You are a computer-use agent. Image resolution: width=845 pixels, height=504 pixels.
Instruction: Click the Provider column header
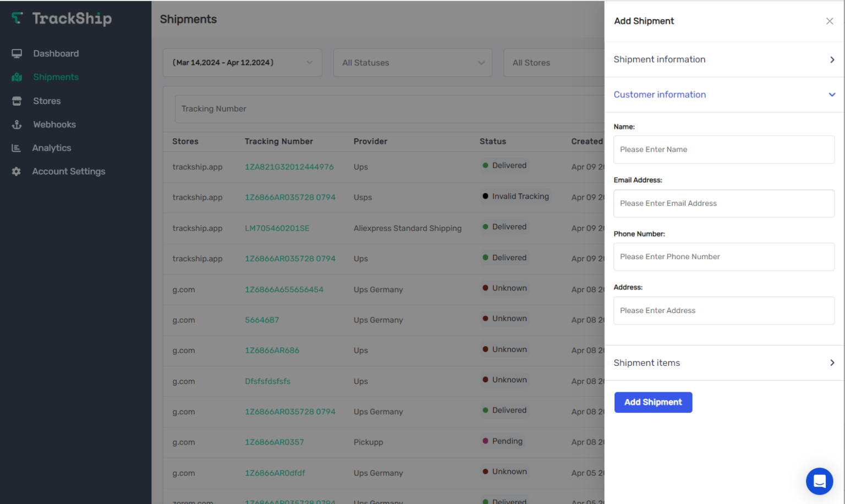point(370,141)
